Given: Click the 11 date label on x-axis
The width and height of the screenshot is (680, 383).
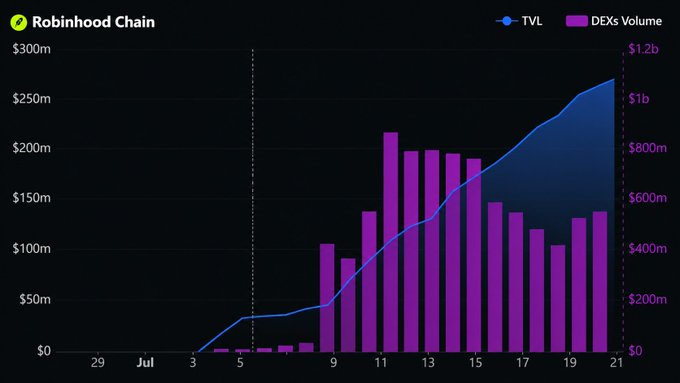Looking at the screenshot, I should [x=381, y=363].
